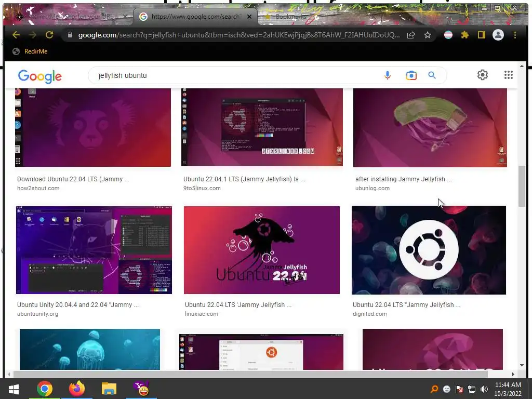This screenshot has width=532, height=399.
Task: Click the dignited.com source text
Action: (370, 314)
